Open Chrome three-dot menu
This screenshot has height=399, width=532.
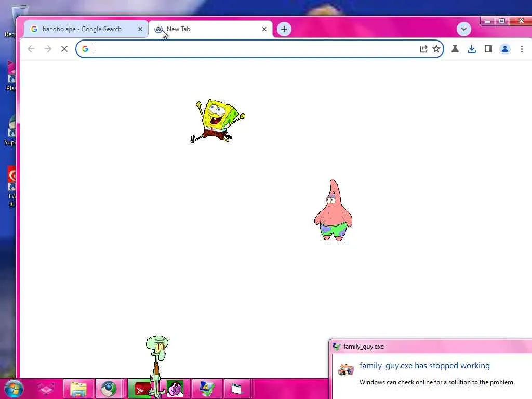click(522, 49)
